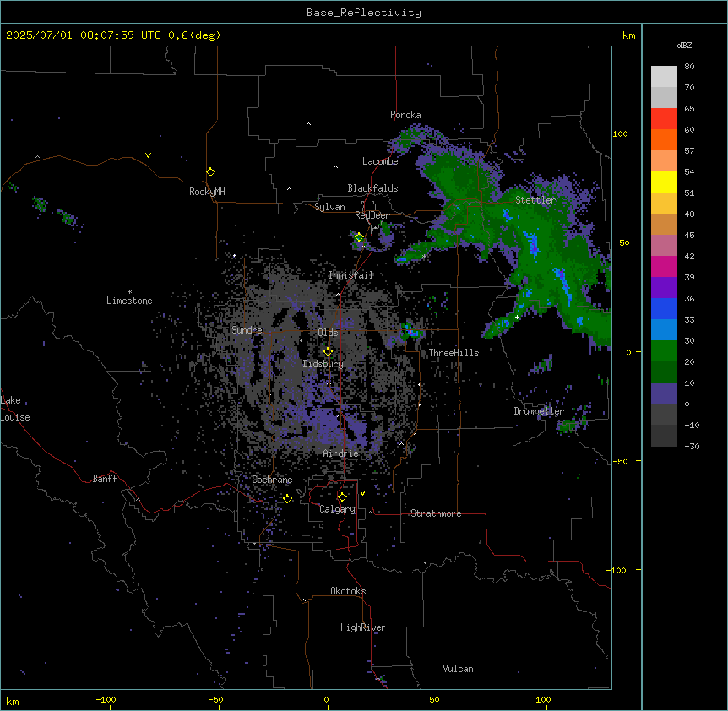728x711 pixels.
Task: Click the km unit label at top right
Action: [x=629, y=35]
